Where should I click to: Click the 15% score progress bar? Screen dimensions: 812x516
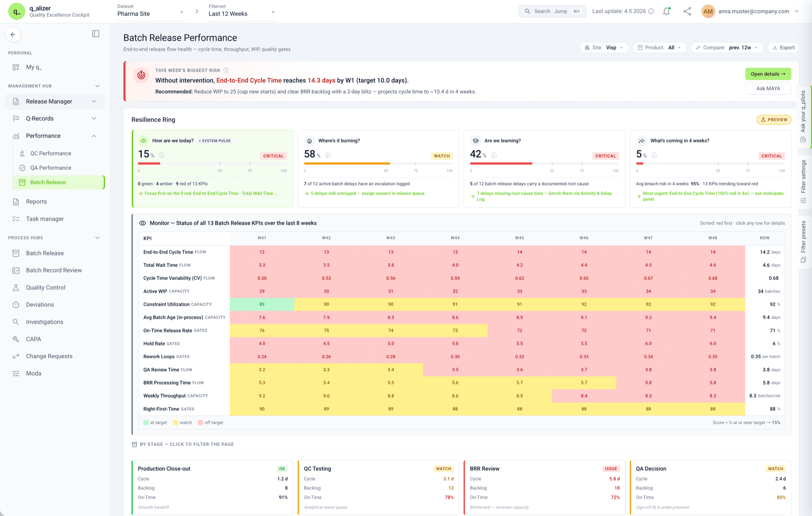(x=212, y=163)
